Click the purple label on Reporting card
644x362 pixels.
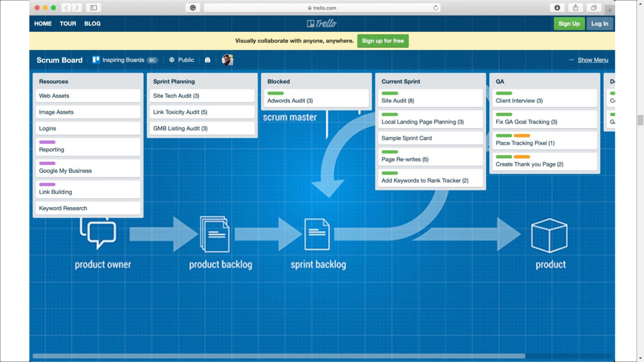click(47, 142)
